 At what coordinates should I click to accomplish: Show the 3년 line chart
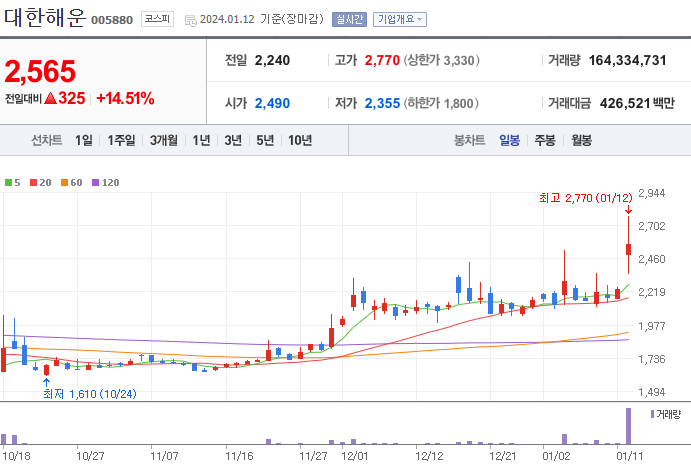click(x=233, y=140)
